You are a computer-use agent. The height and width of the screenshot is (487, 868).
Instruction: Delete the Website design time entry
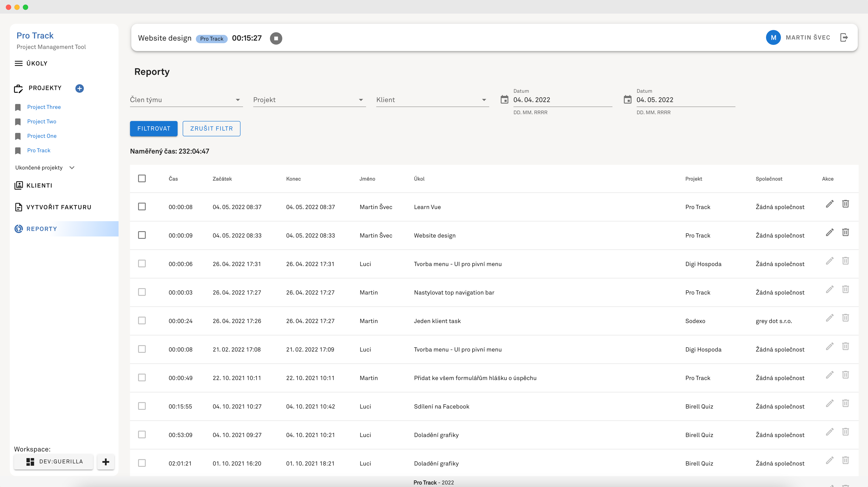(845, 232)
